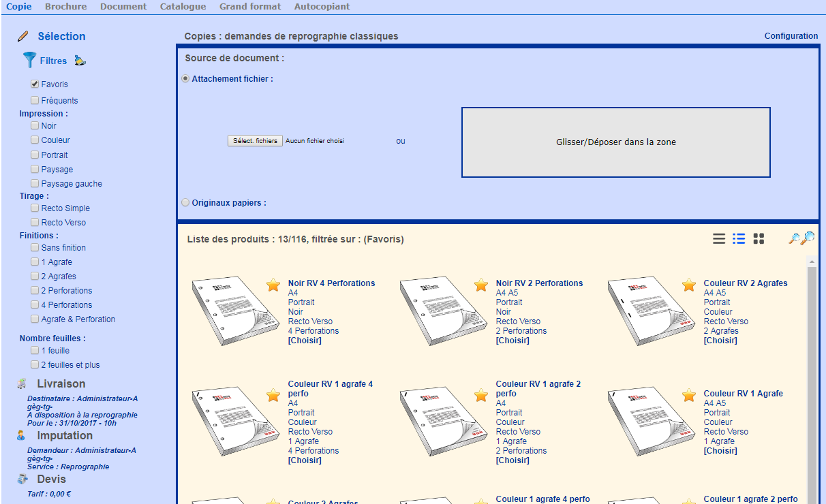Check the 1 feuille filter
826x504 pixels.
pos(35,350)
